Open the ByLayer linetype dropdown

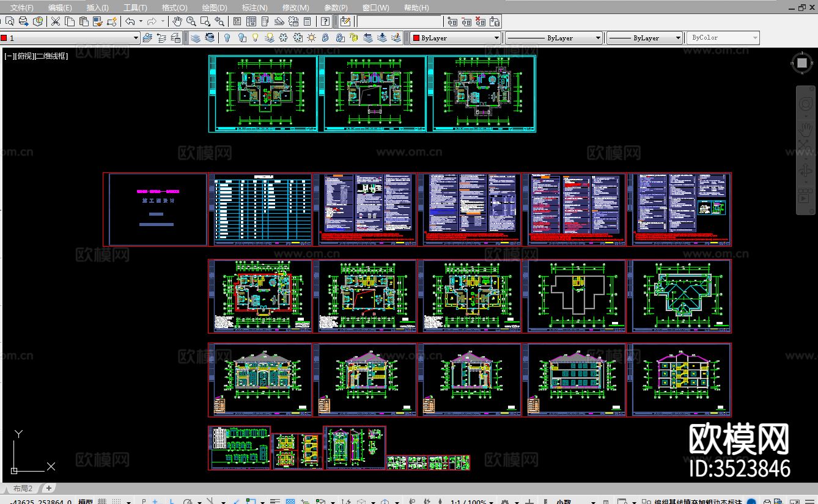(x=555, y=38)
